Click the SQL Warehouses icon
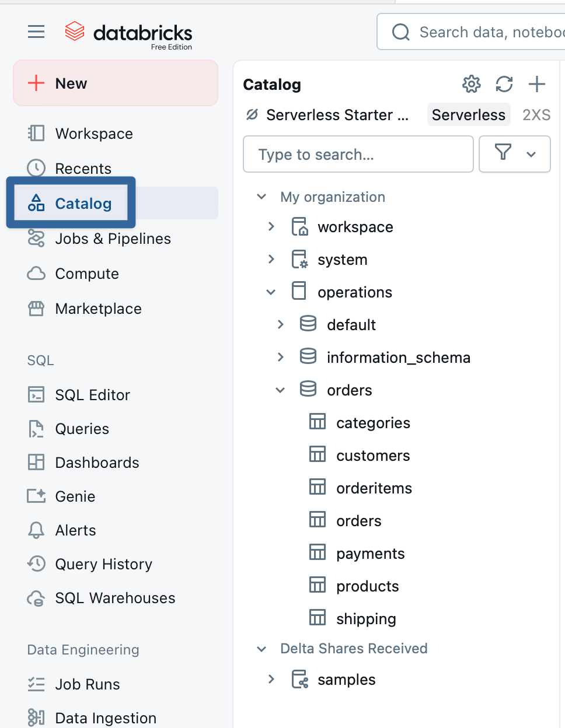Image resolution: width=565 pixels, height=728 pixels. coord(36,598)
